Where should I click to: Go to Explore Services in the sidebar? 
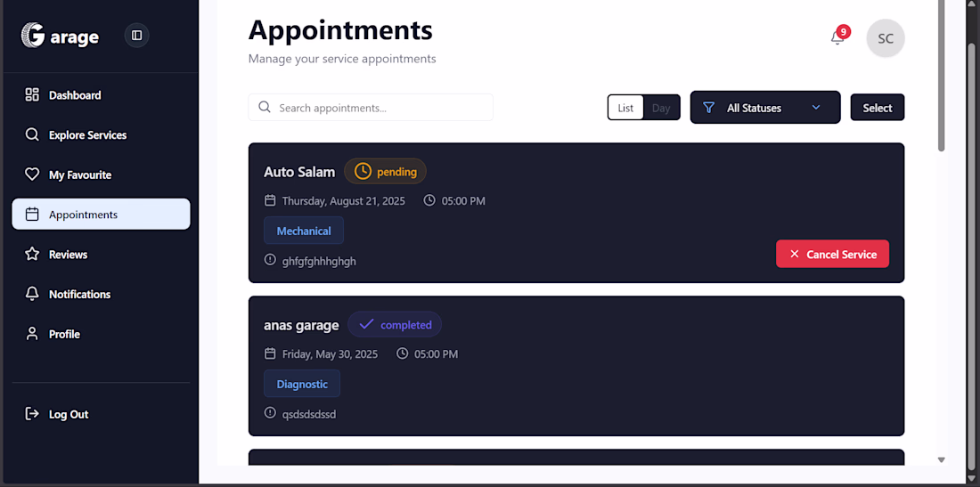click(102, 134)
